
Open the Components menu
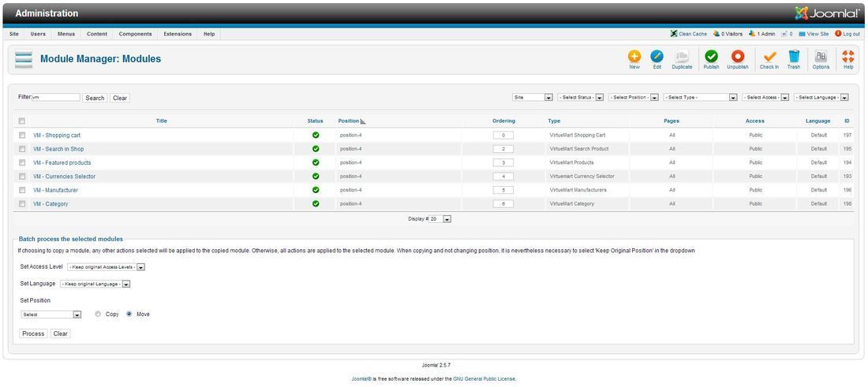point(135,34)
